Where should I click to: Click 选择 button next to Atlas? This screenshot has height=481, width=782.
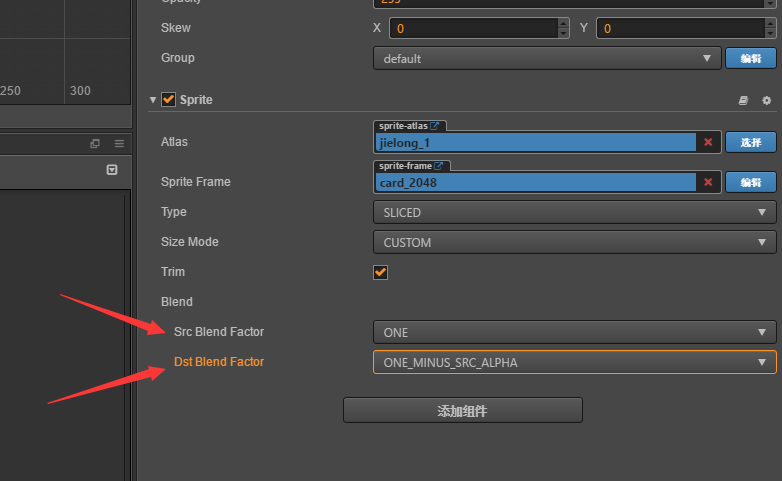tap(750, 142)
